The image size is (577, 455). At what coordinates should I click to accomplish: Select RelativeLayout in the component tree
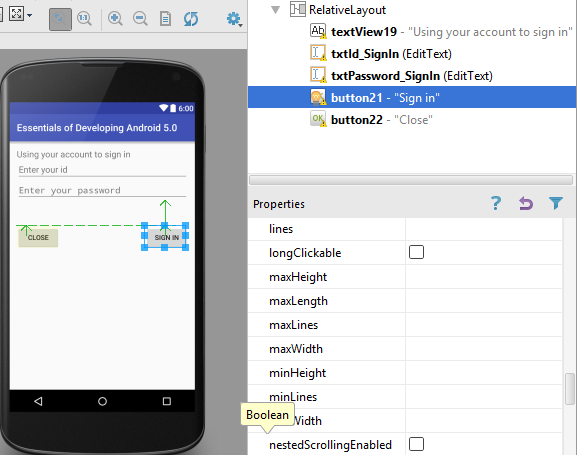coord(347,10)
